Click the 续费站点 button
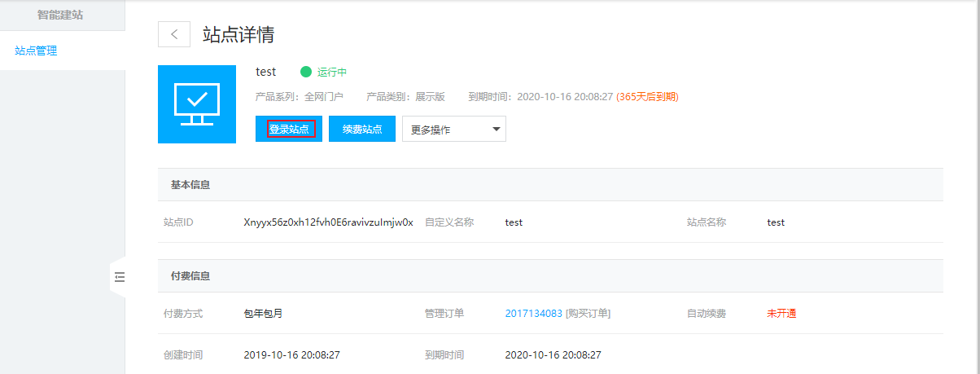The width and height of the screenshot is (980, 374). point(362,129)
